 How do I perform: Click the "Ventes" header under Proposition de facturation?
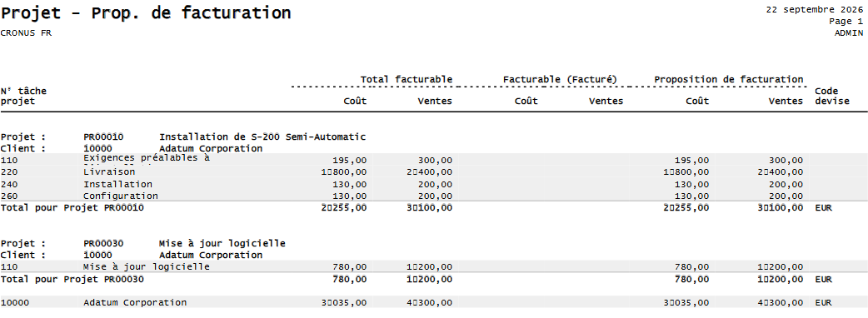click(786, 102)
